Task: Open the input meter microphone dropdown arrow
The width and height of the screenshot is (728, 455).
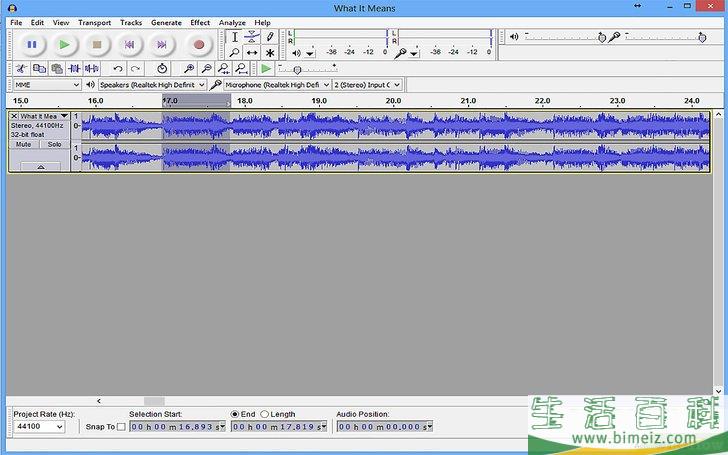Action: [x=414, y=53]
